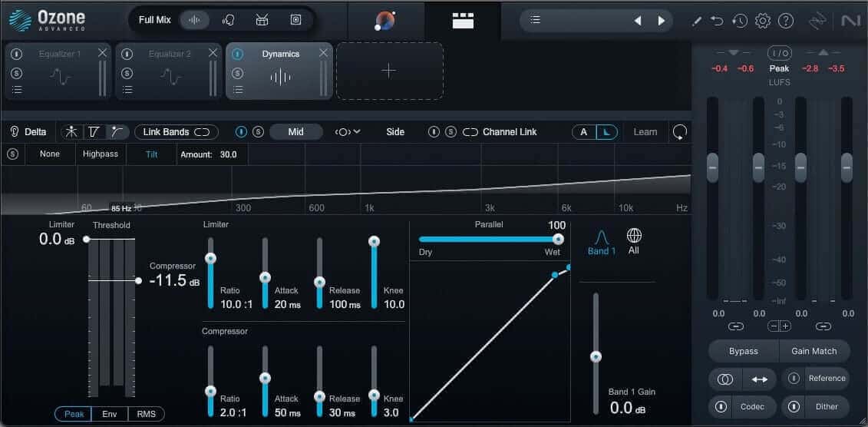The height and width of the screenshot is (427, 868).
Task: Swap channels with the double arrow icon
Action: (760, 379)
